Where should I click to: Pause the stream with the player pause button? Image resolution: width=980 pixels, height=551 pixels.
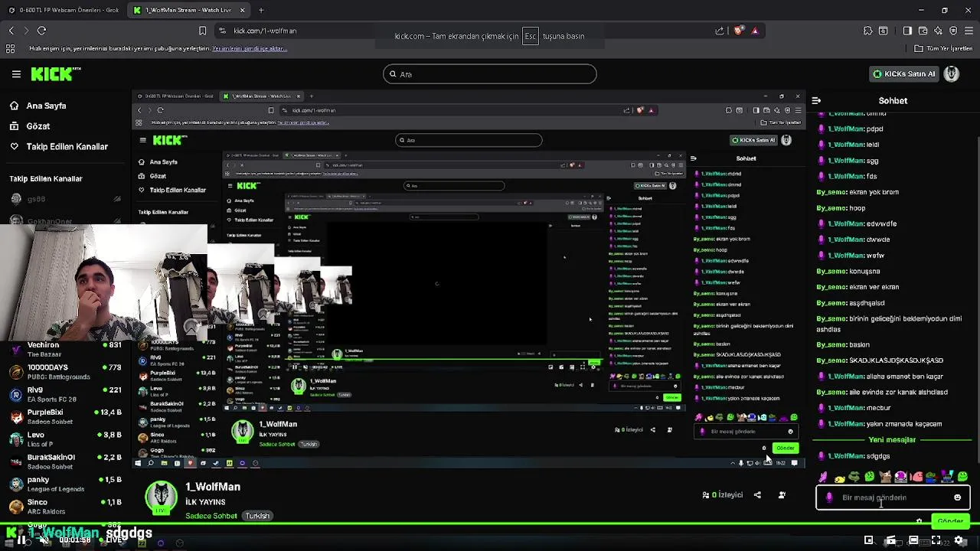(x=21, y=540)
